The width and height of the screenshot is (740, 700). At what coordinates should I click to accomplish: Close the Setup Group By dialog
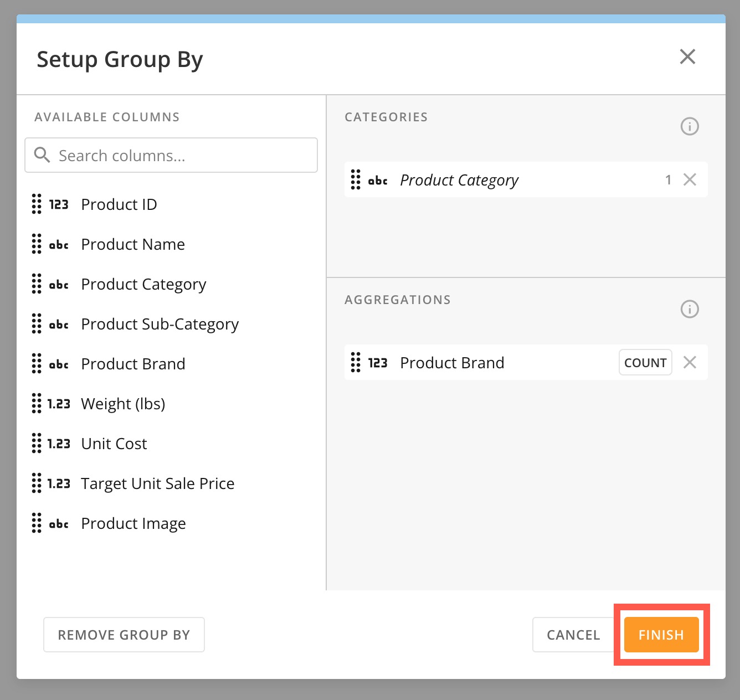(687, 56)
